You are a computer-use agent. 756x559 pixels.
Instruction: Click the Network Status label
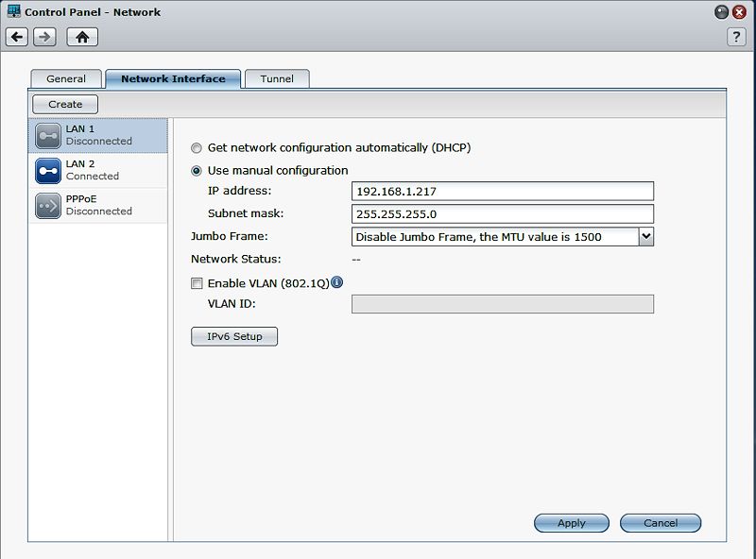coord(235,259)
